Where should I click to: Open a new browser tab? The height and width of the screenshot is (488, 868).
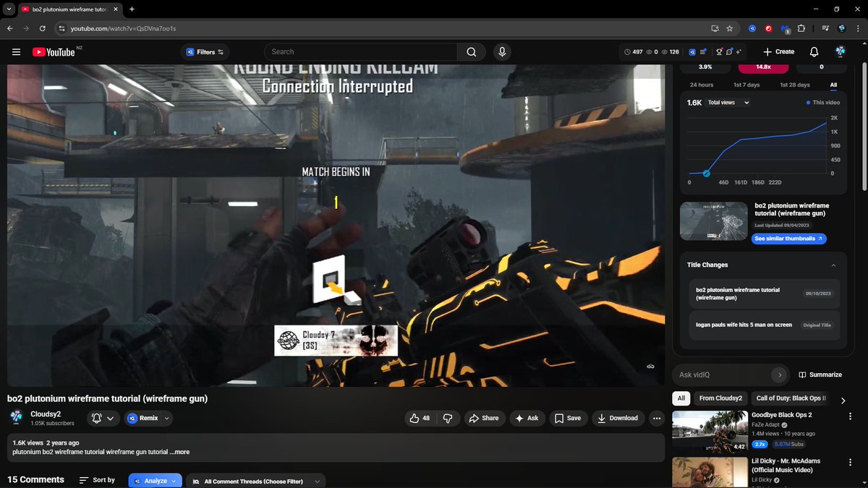[132, 9]
